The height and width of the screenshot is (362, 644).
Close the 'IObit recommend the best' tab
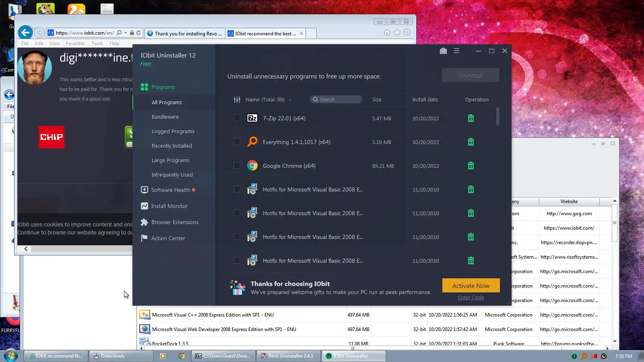(x=301, y=33)
